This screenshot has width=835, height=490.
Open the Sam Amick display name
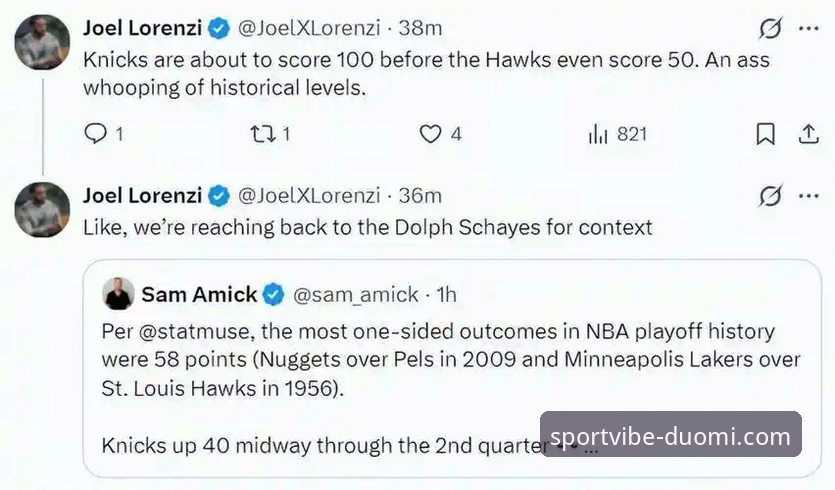(x=199, y=294)
